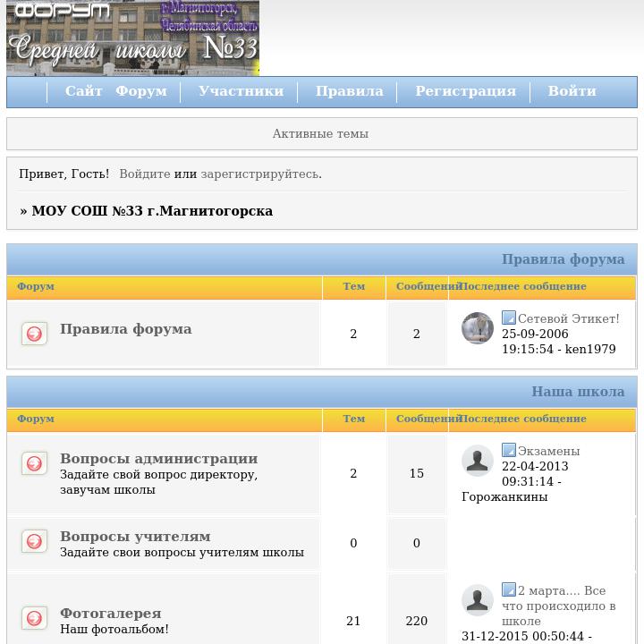This screenshot has width=644, height=644.
Task: Open the Участники menu item
Action: coord(241,90)
